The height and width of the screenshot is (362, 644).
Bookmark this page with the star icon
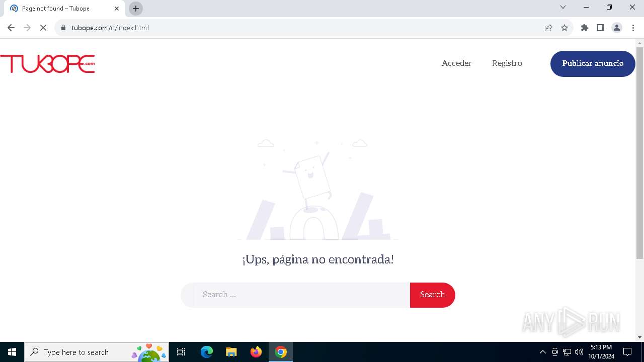point(565,28)
